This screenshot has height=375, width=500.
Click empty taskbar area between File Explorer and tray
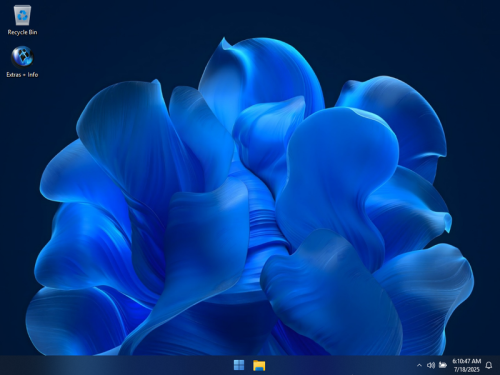340,365
